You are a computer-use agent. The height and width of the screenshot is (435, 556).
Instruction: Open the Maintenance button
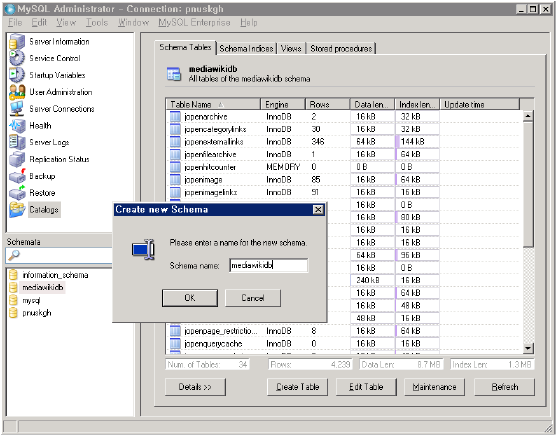(x=434, y=387)
